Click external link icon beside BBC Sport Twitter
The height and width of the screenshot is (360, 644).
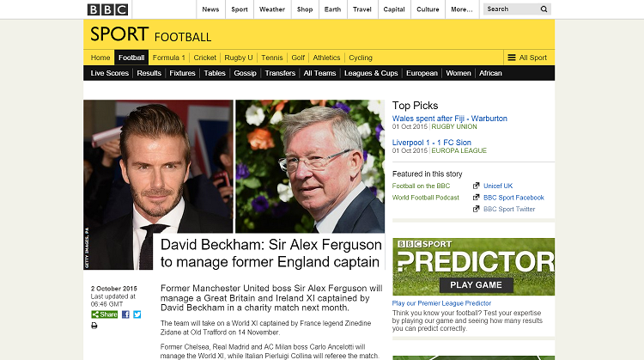coord(476,209)
